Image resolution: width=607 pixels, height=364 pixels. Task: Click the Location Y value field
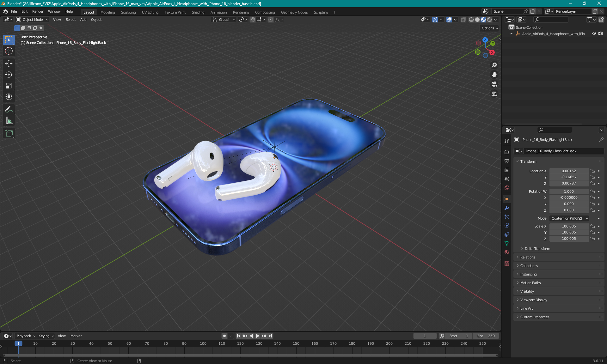(x=569, y=177)
